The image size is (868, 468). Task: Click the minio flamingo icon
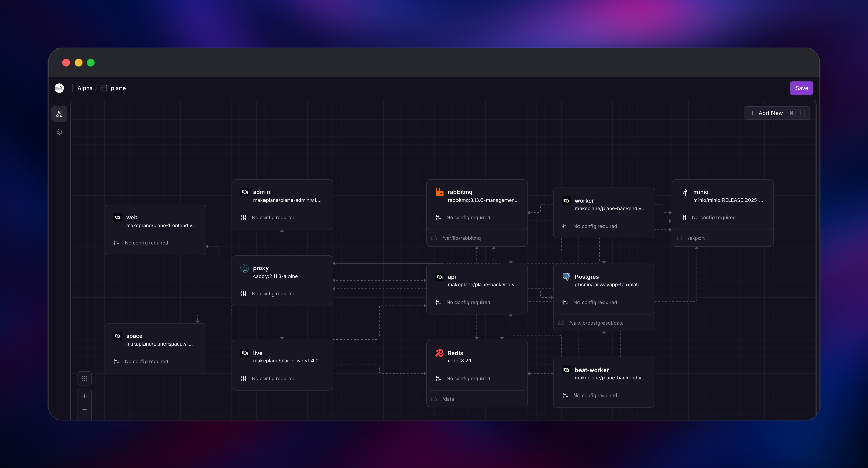point(685,192)
